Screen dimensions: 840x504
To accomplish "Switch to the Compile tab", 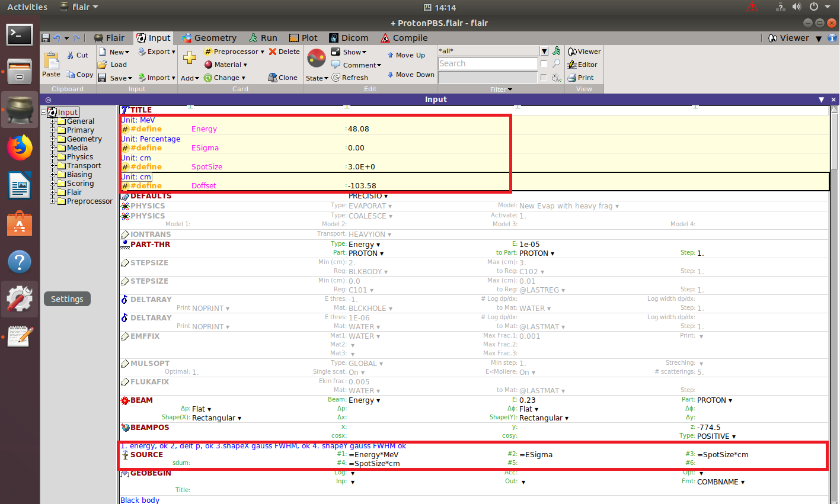I will coord(404,38).
